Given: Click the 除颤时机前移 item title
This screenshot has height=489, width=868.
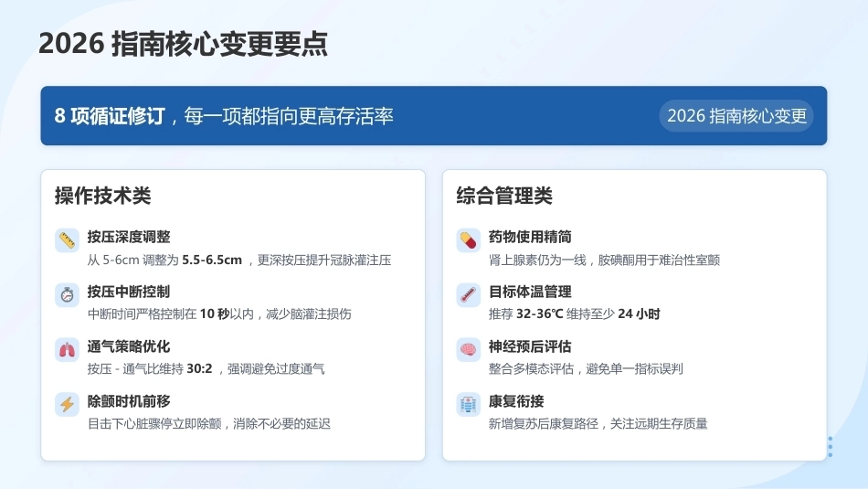Looking at the screenshot, I should 129,401.
